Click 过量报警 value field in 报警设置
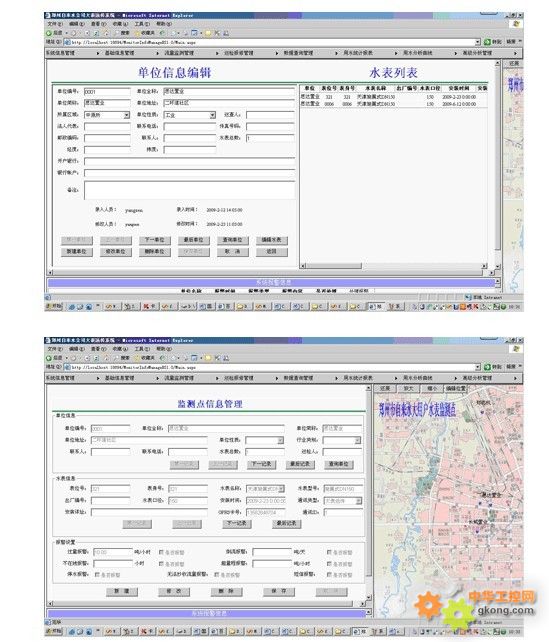549x642 pixels. point(113,552)
